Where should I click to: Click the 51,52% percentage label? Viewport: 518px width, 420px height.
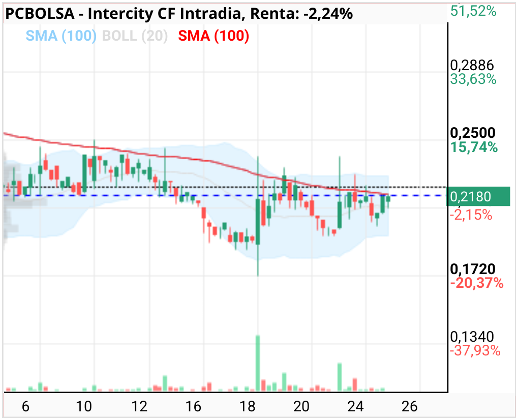tap(473, 11)
